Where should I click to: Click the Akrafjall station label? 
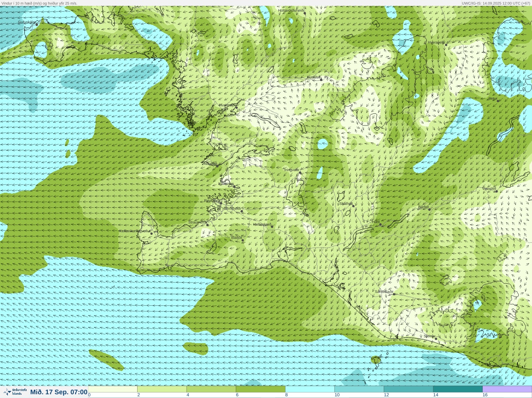(210, 164)
